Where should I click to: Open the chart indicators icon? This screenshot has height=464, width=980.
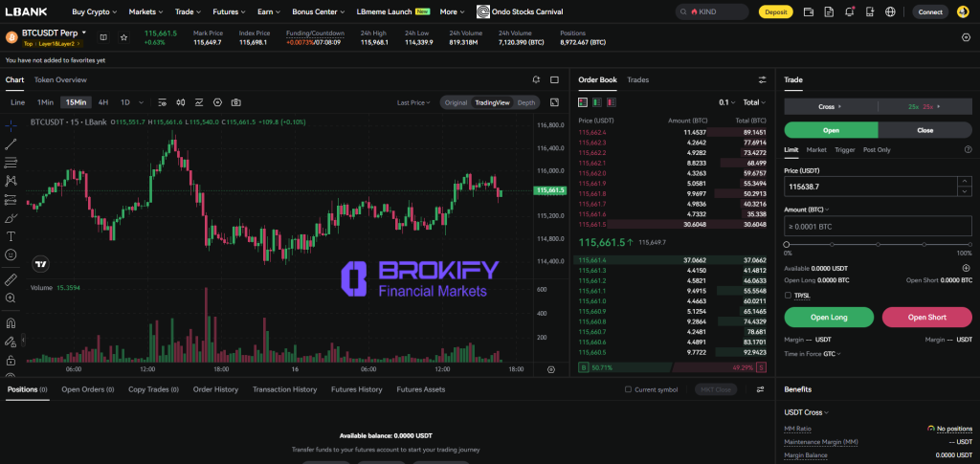point(199,102)
